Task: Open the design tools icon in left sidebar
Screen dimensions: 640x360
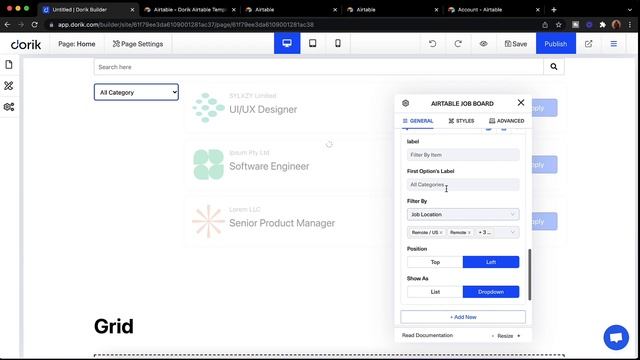Action: click(9, 86)
